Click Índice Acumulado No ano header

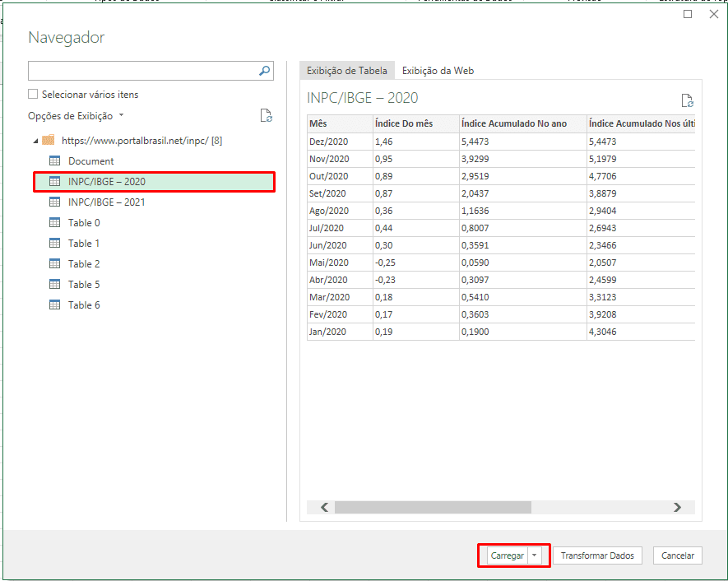click(x=523, y=123)
